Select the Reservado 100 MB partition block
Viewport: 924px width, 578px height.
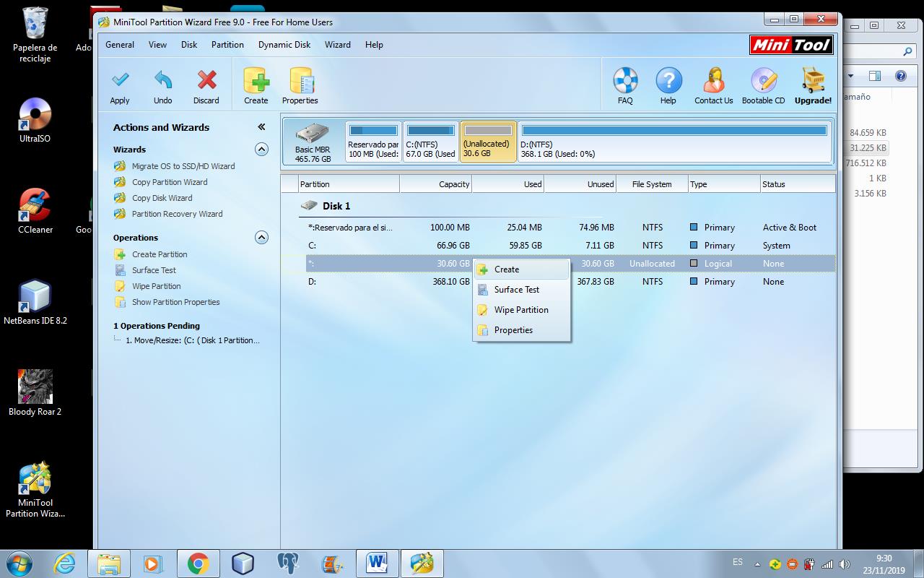coord(373,142)
